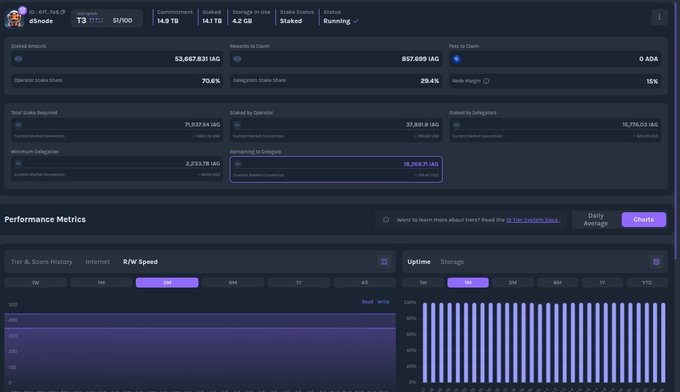The height and width of the screenshot is (392, 680).
Task: Click the 53,667.831 IAG staked amount value
Action: click(x=197, y=59)
